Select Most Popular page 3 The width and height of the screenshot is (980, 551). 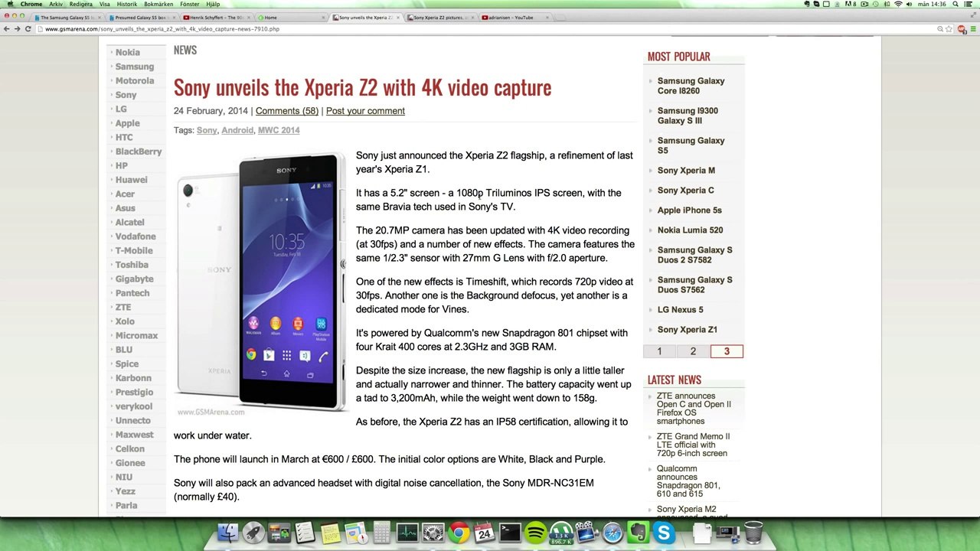[727, 351]
